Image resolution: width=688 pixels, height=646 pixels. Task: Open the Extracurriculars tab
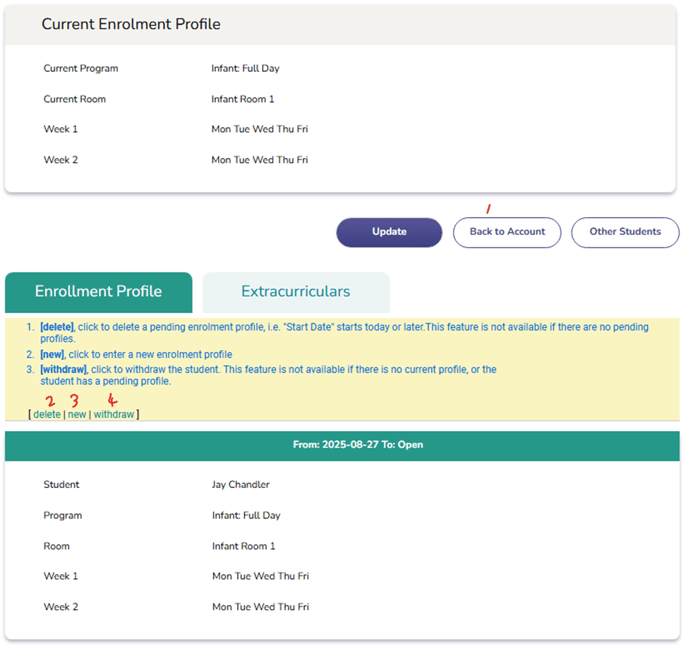(x=295, y=292)
